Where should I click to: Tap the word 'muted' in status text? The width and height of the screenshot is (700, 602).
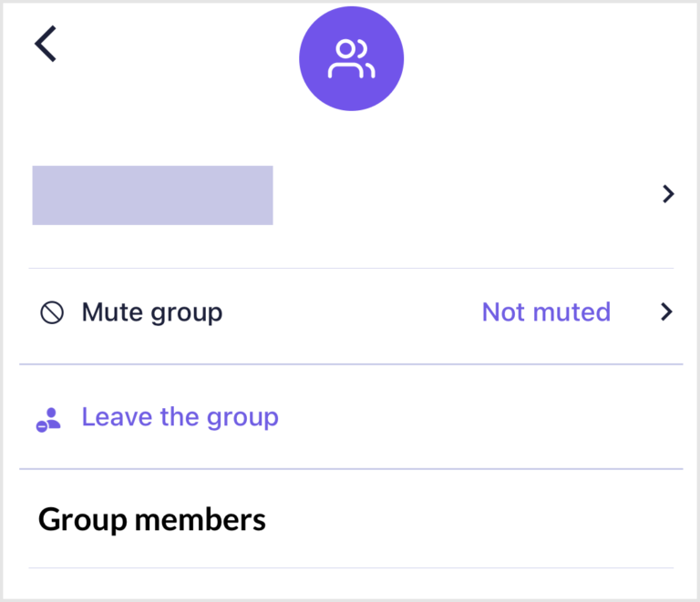[571, 311]
